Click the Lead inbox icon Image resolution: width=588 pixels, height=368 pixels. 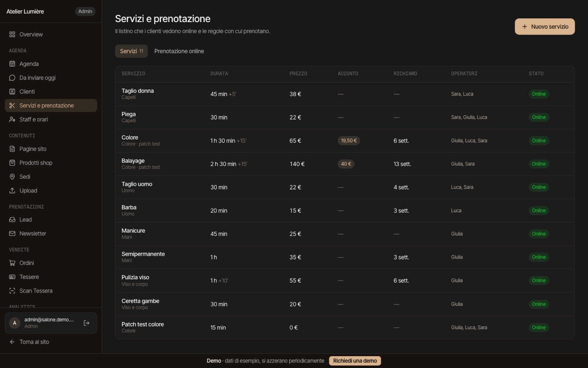coord(12,220)
